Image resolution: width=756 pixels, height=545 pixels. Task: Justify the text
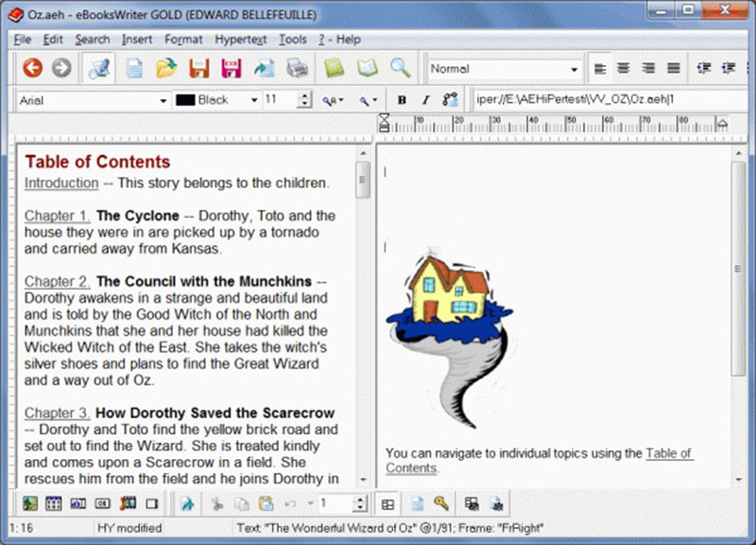click(x=674, y=68)
